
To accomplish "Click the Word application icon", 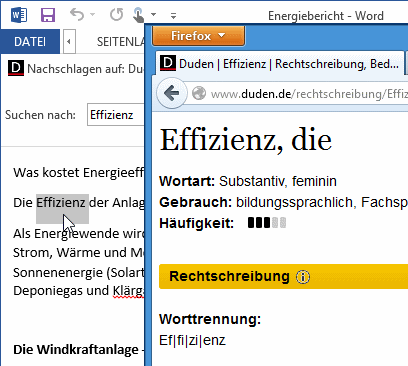I will pyautogui.click(x=19, y=15).
